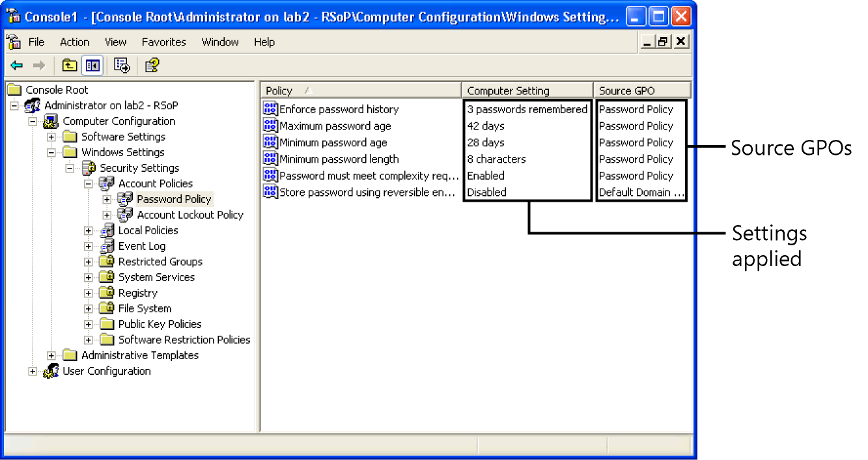Toggle the Show/Hide Console Tree icon
868x460 pixels.
tap(92, 65)
